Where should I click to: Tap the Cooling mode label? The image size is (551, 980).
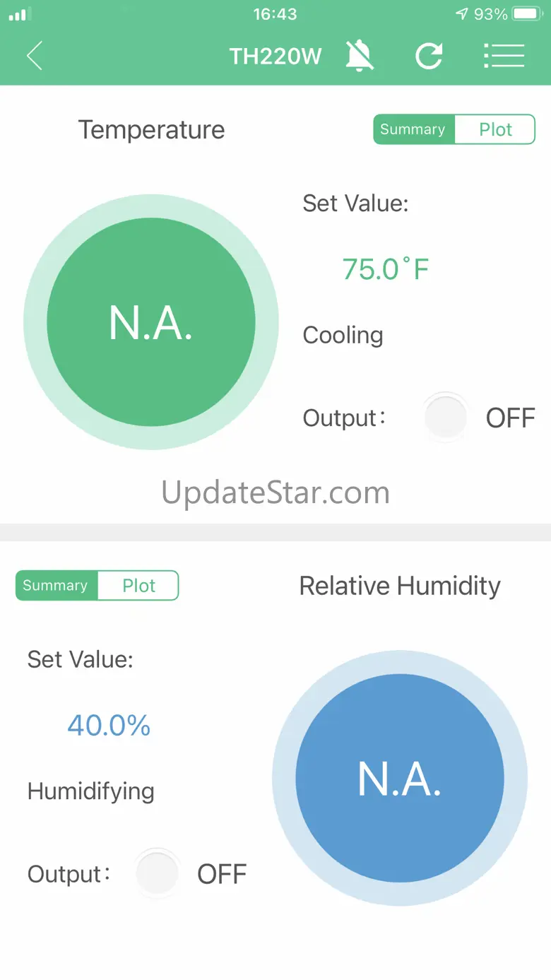pos(343,335)
